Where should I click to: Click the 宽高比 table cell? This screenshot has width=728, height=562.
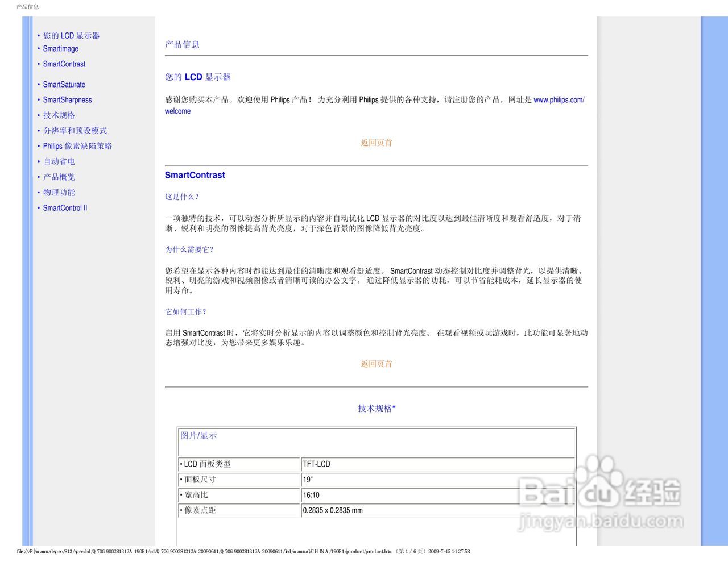pyautogui.click(x=239, y=495)
